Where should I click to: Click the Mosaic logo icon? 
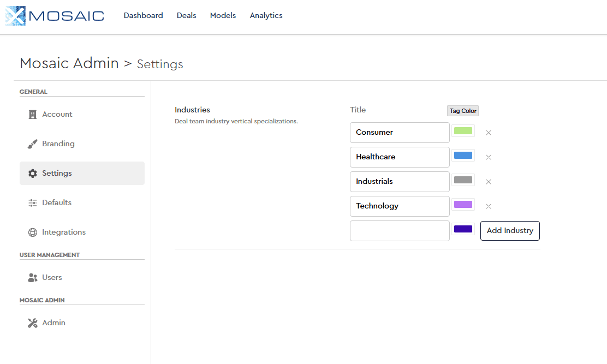[15, 16]
